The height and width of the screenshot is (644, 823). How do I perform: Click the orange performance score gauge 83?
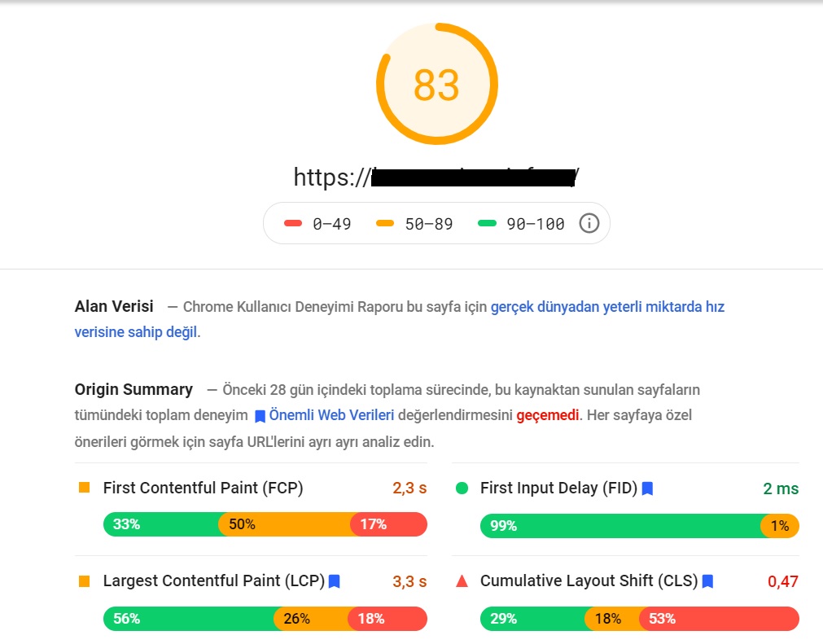(436, 84)
